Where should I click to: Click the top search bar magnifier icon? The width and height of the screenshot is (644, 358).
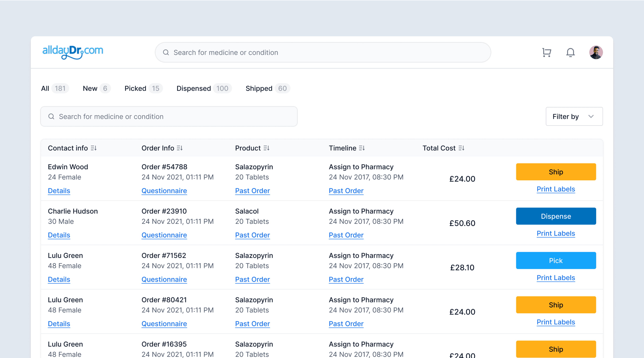(x=166, y=52)
